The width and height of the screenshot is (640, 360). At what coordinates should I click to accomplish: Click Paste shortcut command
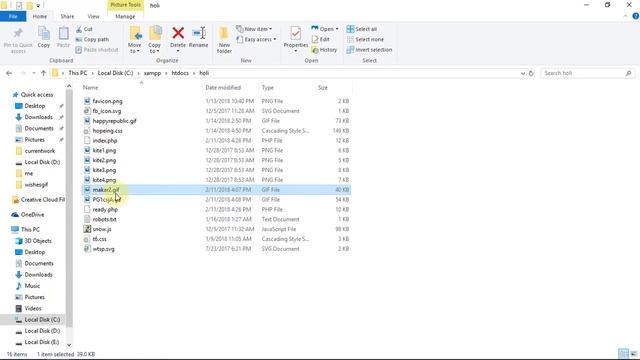[x=97, y=50]
